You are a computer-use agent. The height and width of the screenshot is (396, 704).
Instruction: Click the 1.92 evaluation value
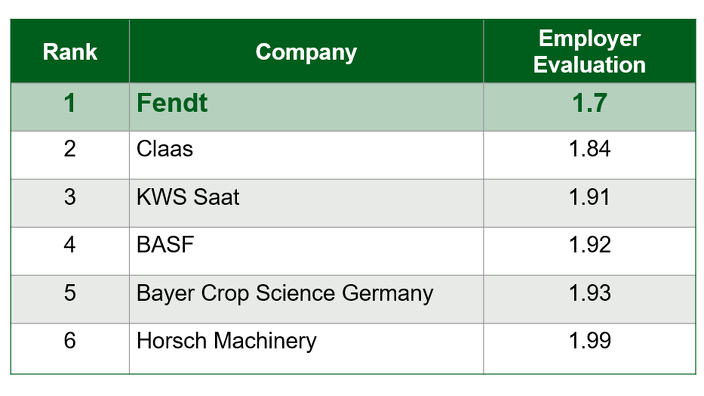point(590,251)
